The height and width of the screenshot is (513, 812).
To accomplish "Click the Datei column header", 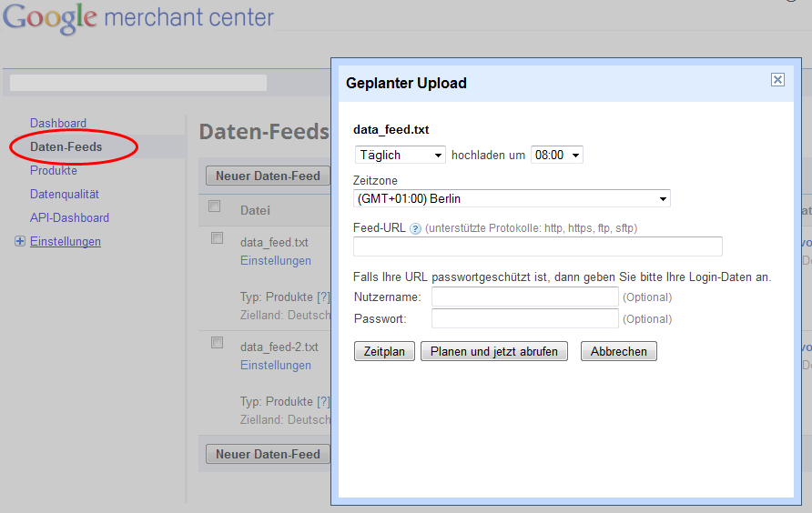I will (x=255, y=211).
